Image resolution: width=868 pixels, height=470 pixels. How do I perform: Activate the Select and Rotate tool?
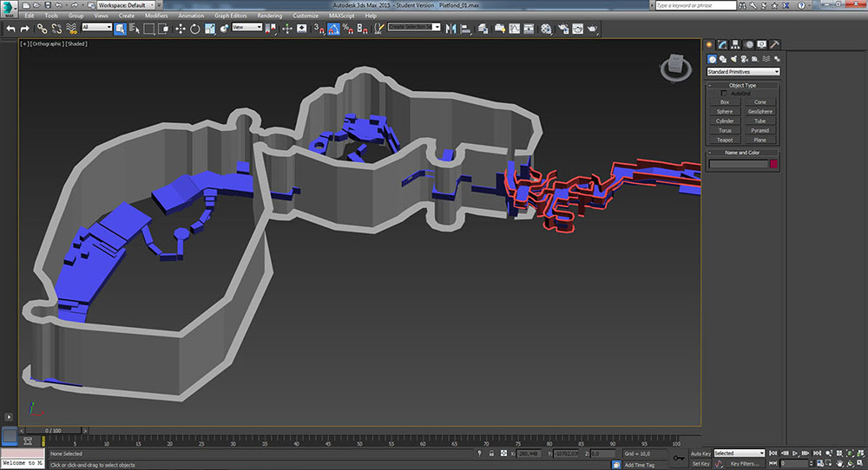(194, 29)
